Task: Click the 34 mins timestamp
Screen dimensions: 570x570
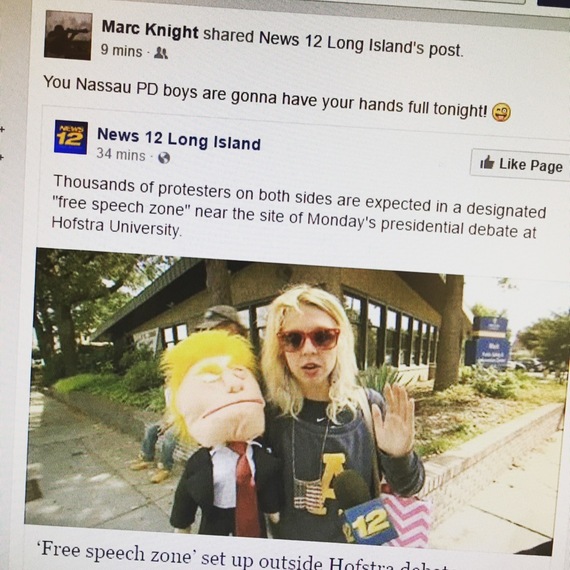Action: [121, 154]
